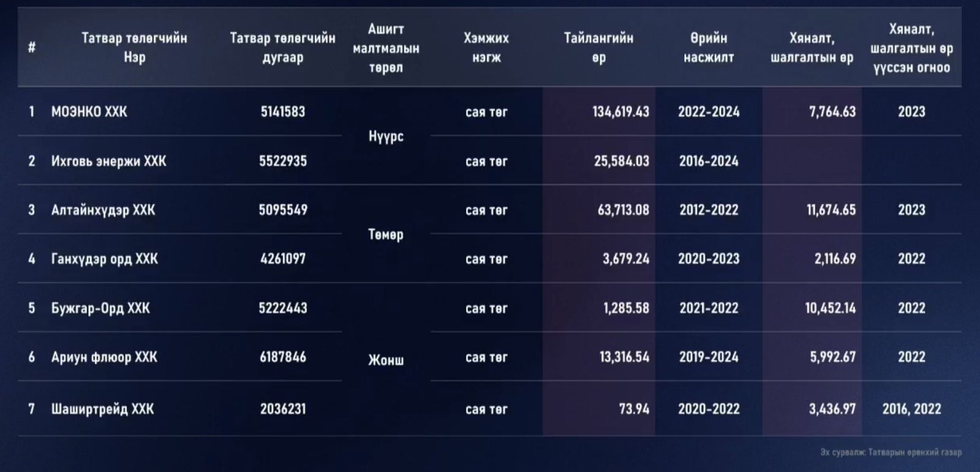Select the Ихговь энержи ХХК row name

pyautogui.click(x=108, y=161)
